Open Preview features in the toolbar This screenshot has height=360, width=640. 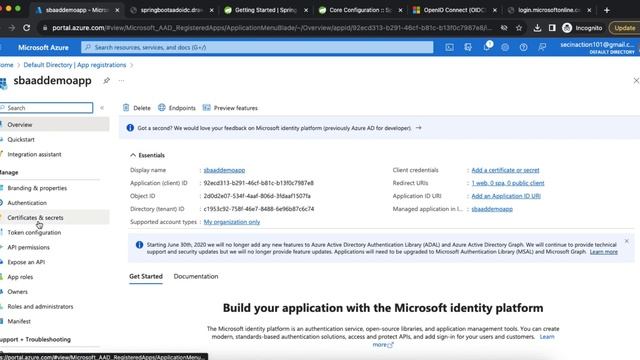point(230,108)
